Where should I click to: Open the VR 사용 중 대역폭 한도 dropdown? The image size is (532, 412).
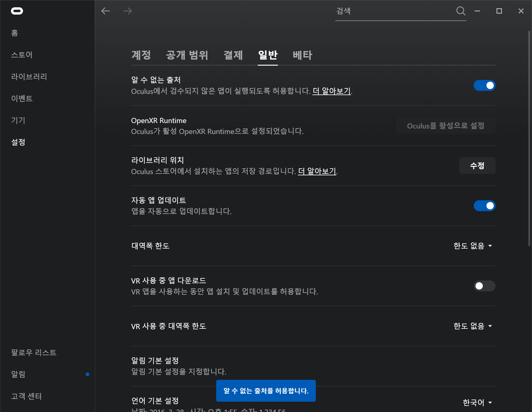tap(473, 326)
